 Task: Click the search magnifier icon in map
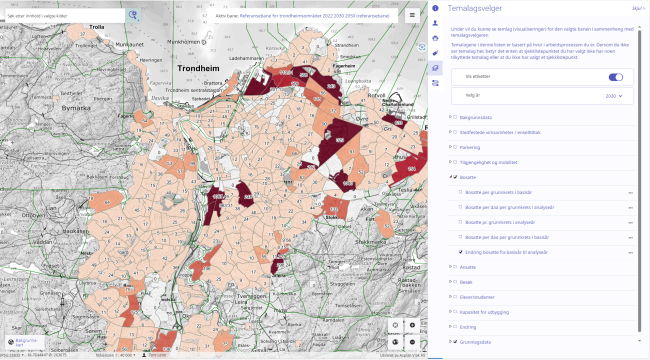coord(133,15)
